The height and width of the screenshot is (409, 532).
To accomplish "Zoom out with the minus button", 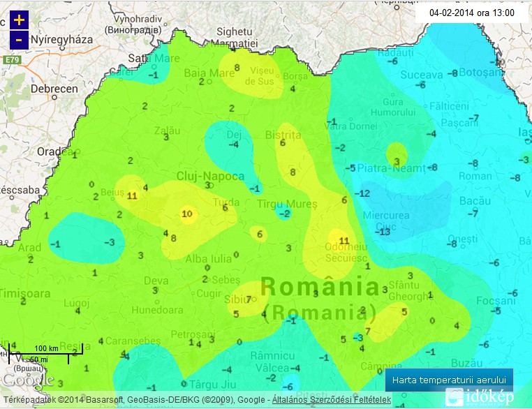I will (x=18, y=40).
